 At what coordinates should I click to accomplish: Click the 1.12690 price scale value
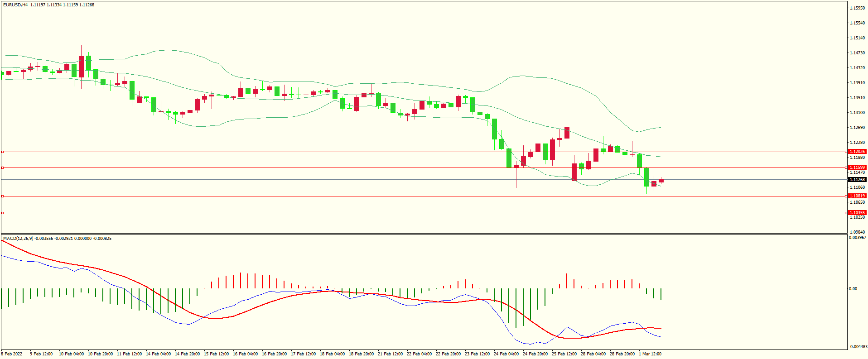pyautogui.click(x=858, y=128)
